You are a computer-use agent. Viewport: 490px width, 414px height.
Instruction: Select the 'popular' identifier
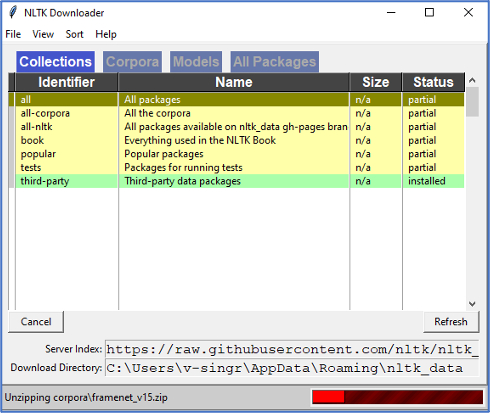click(38, 154)
